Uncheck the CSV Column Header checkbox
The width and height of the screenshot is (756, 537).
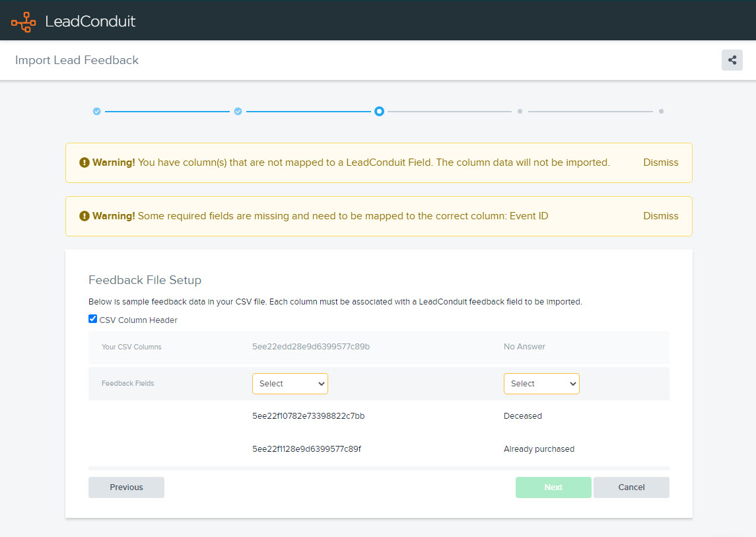(x=93, y=319)
